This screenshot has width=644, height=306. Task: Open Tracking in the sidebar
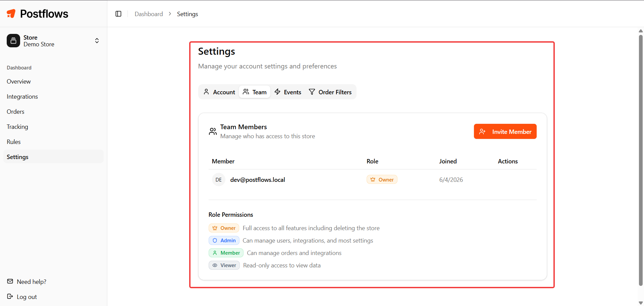53,127
